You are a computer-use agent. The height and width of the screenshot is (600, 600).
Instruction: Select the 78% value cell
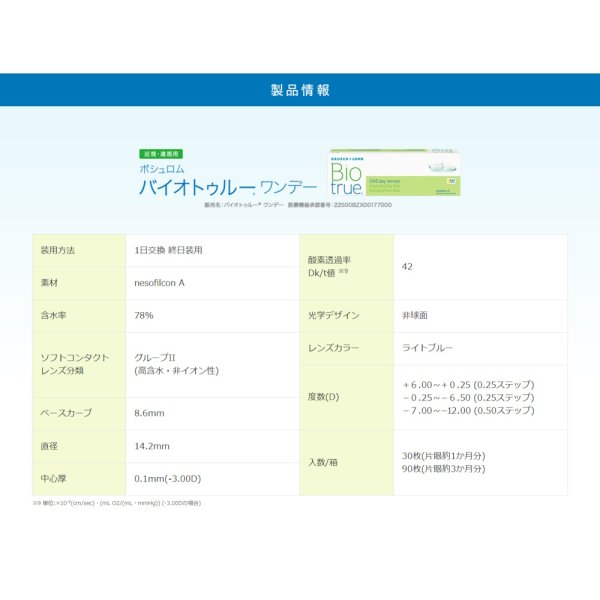point(212,316)
